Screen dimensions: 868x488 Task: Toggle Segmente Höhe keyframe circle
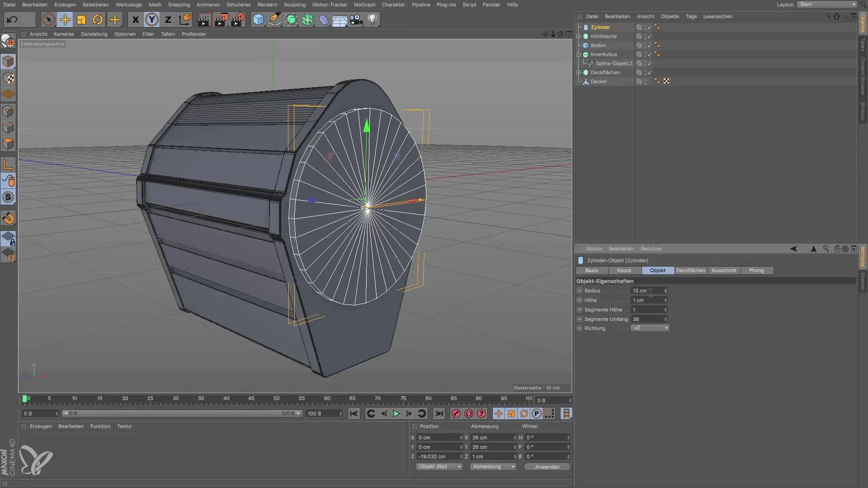(x=580, y=310)
